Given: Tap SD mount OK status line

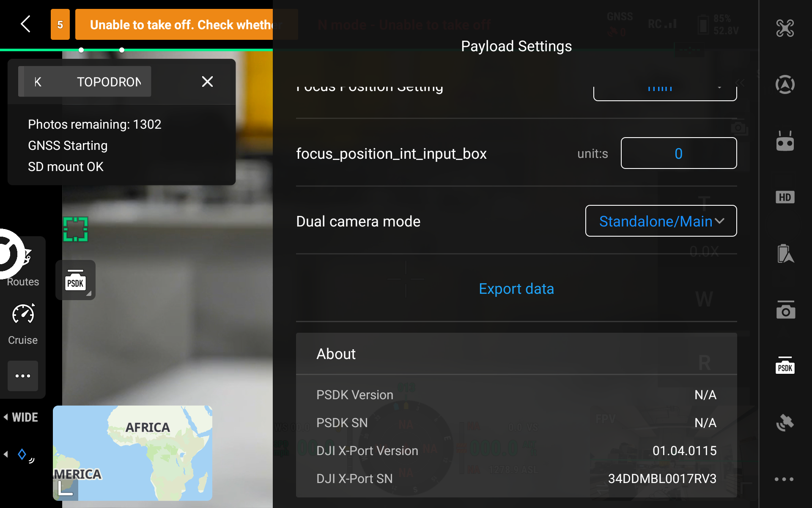Looking at the screenshot, I should (x=66, y=167).
